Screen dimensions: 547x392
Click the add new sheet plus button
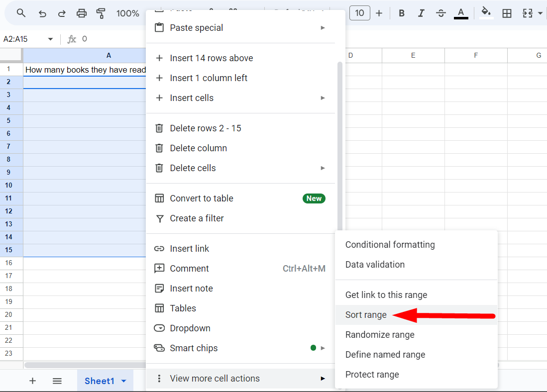tap(33, 381)
